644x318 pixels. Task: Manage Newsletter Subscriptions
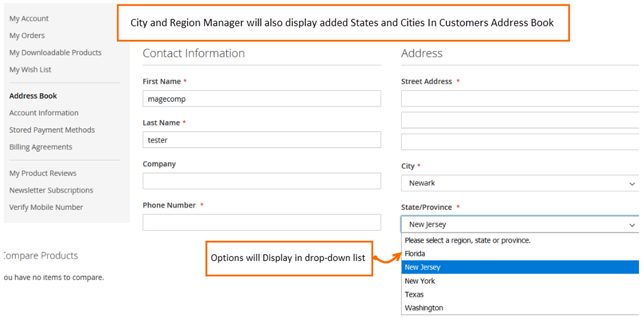click(x=51, y=190)
